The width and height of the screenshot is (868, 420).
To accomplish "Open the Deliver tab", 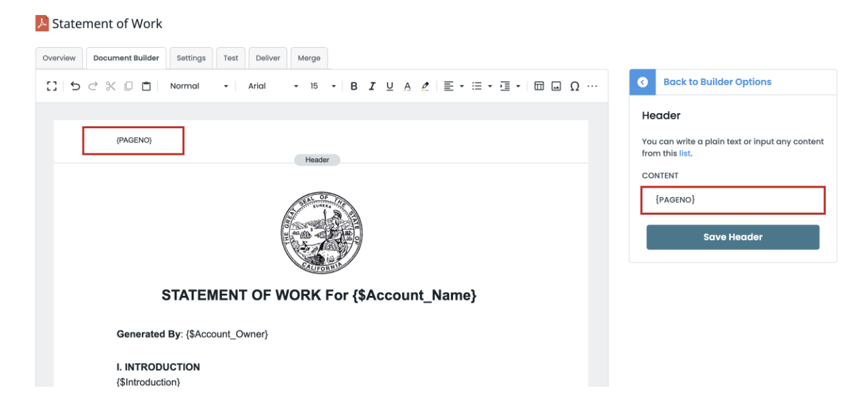I will click(267, 58).
